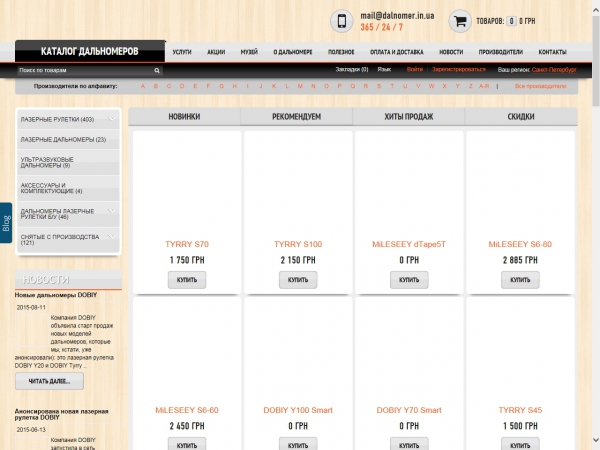Screen dimensions: 600x450
Task: Click Купить for MiLESEEY S6-80
Action: point(520,280)
